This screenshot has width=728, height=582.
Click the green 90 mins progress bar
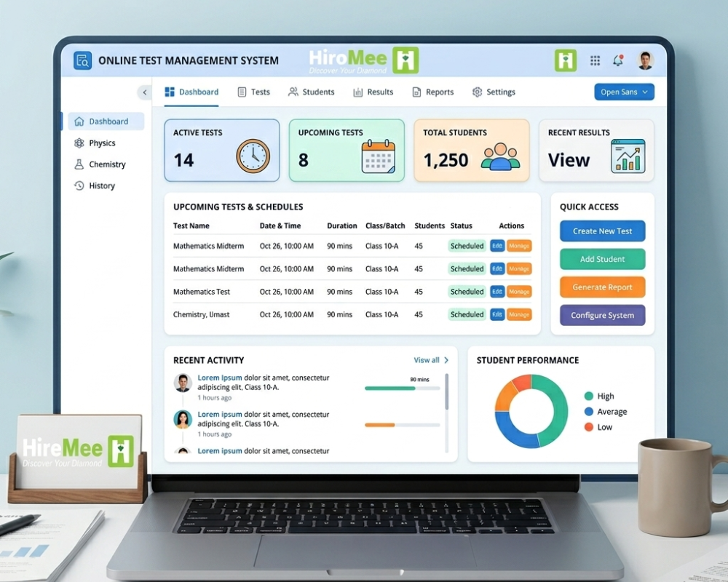pyautogui.click(x=402, y=388)
